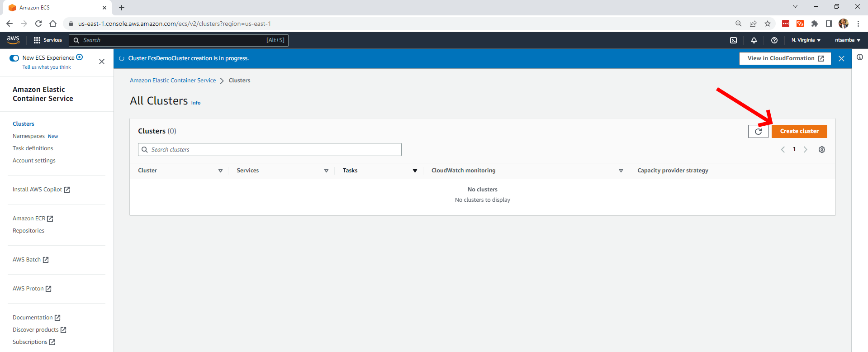Screen dimensions: 868x352
Task: Open the help question mark menu
Action: tap(774, 40)
